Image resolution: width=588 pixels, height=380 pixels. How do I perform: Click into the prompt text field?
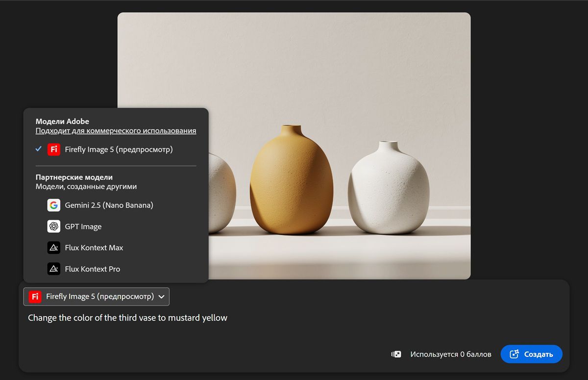coord(294,318)
